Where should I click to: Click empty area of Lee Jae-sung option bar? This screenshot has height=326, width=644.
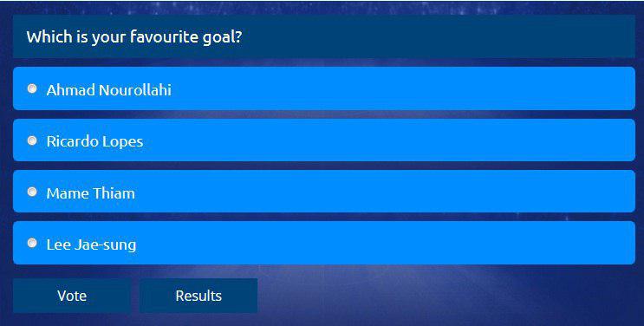click(386, 243)
